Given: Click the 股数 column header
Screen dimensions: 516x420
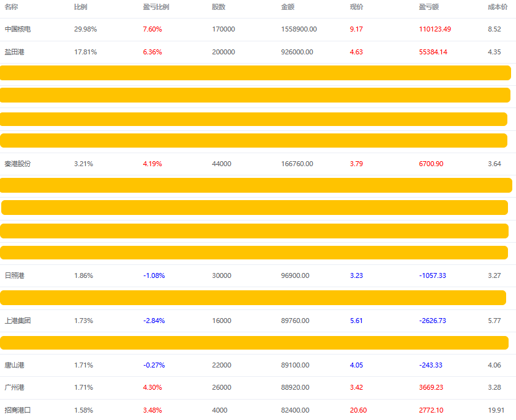Looking at the screenshot, I should [218, 7].
